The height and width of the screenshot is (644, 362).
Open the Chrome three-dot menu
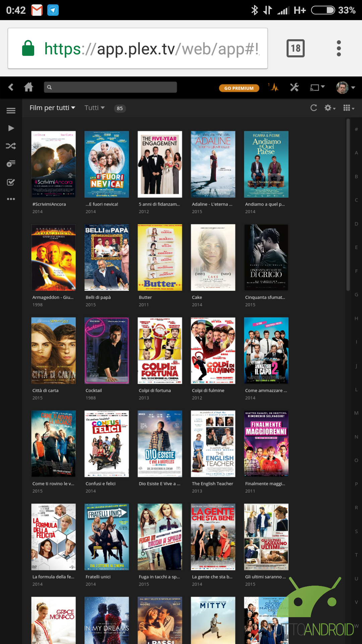[x=339, y=48]
